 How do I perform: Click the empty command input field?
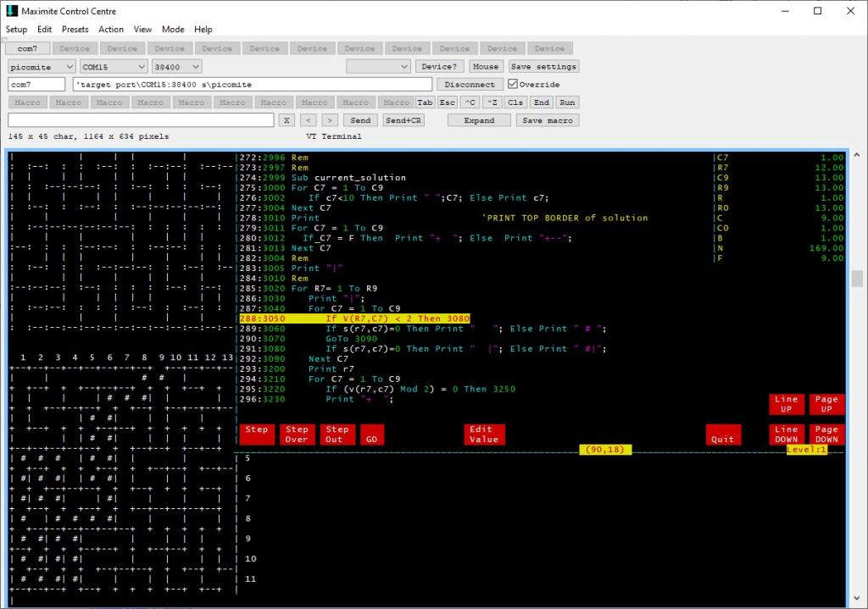point(141,120)
